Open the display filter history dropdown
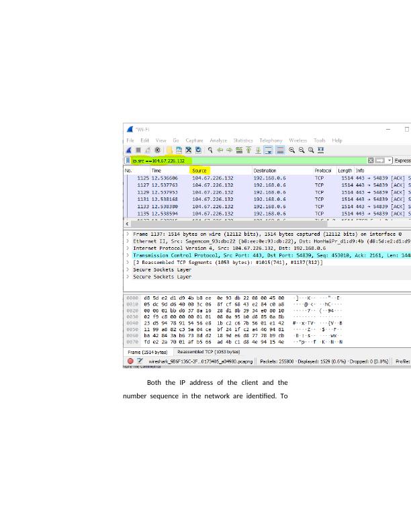This screenshot has width=411, height=532. pos(390,161)
